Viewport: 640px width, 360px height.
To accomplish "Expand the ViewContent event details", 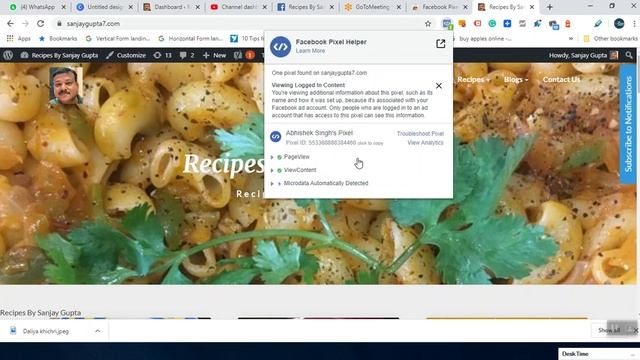I will point(272,170).
